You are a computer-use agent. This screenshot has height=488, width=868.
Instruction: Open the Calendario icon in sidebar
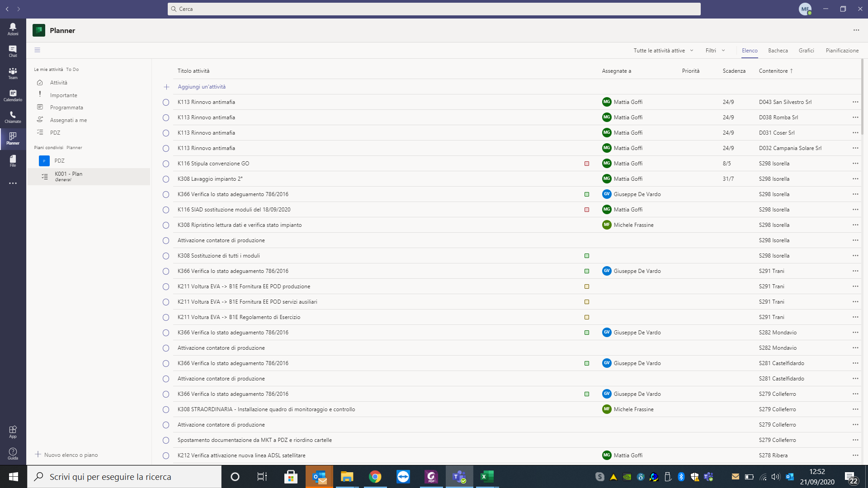(x=13, y=95)
